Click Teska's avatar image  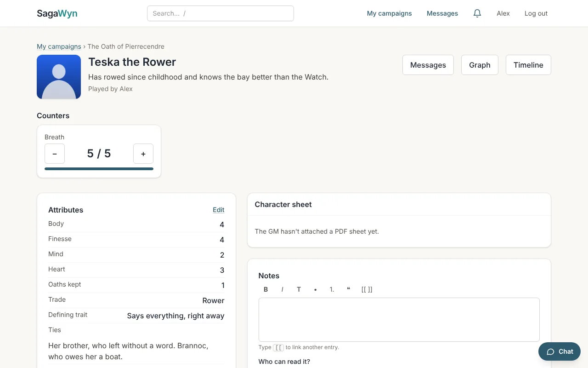click(x=59, y=77)
